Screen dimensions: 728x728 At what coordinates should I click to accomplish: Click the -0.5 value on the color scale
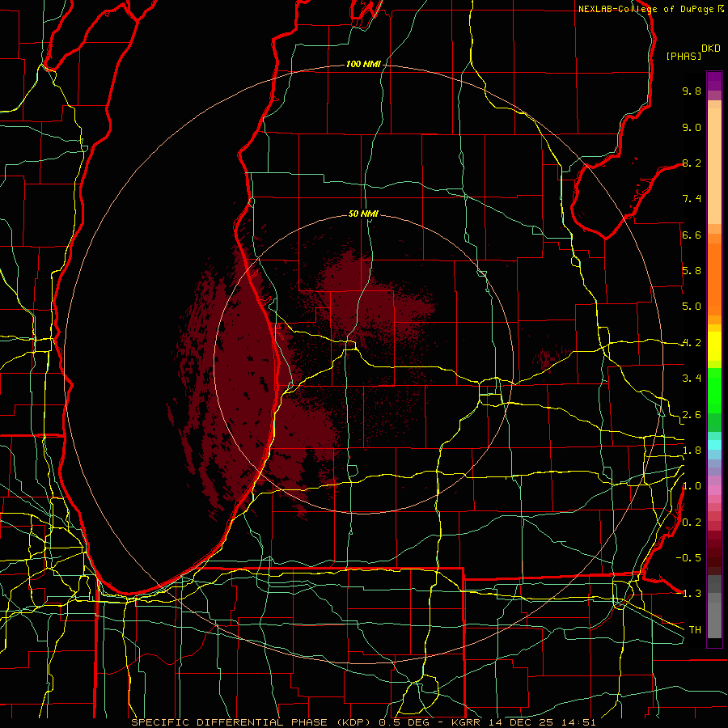[689, 557]
